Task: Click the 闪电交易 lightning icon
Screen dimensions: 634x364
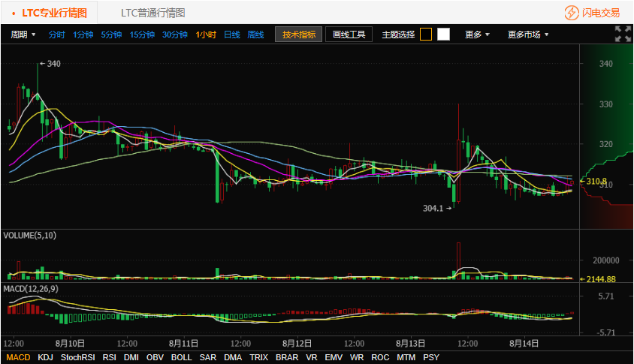Action: click(572, 13)
